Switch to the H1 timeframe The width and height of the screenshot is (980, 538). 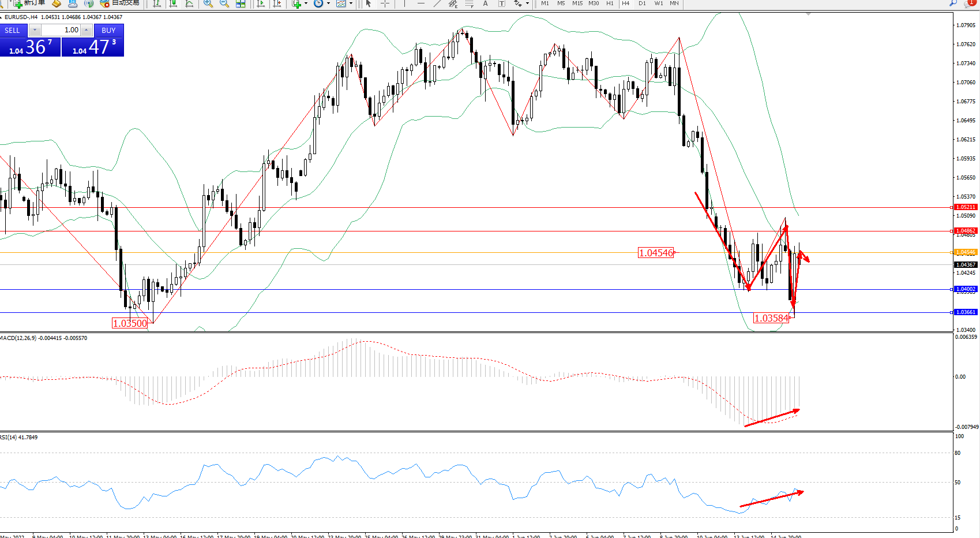coord(610,3)
